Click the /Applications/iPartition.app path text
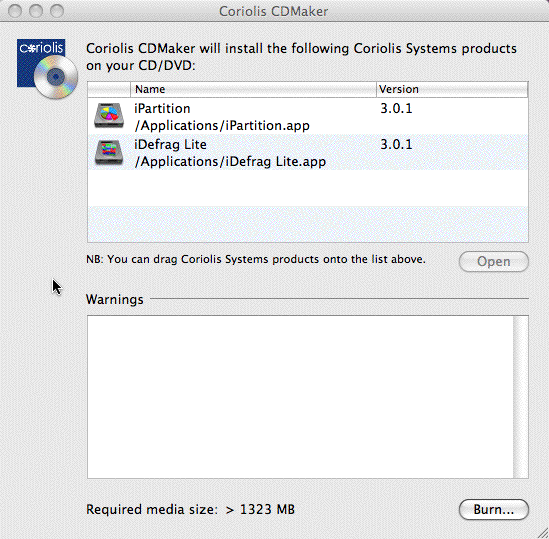 pyautogui.click(x=222, y=125)
